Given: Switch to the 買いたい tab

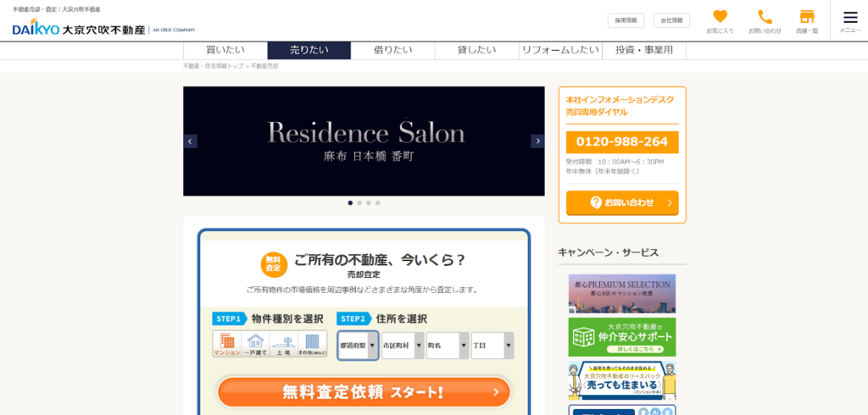Looking at the screenshot, I should point(225,50).
